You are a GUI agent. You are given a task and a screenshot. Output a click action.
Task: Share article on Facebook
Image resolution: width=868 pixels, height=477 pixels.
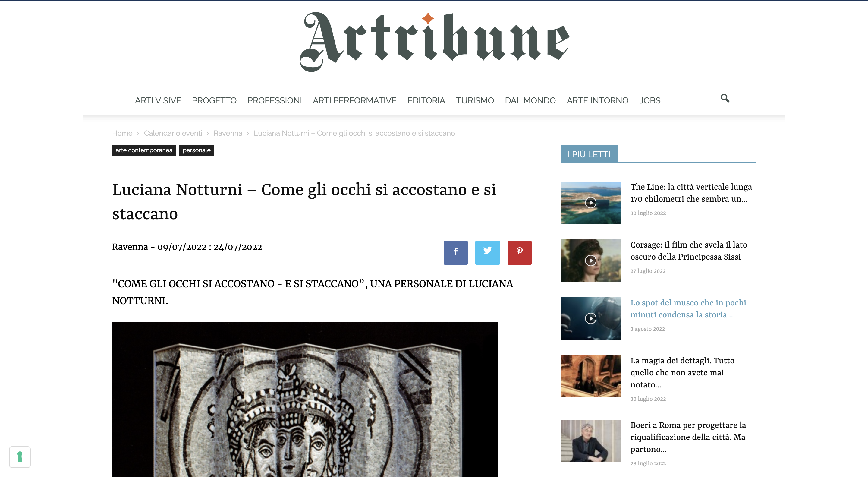point(455,252)
